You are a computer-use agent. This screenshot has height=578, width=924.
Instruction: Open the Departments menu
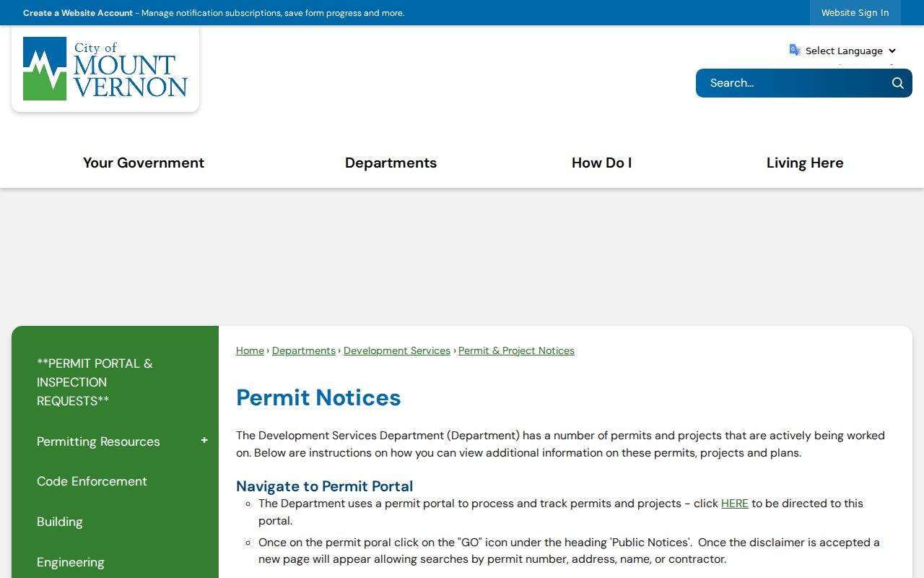[x=391, y=163]
